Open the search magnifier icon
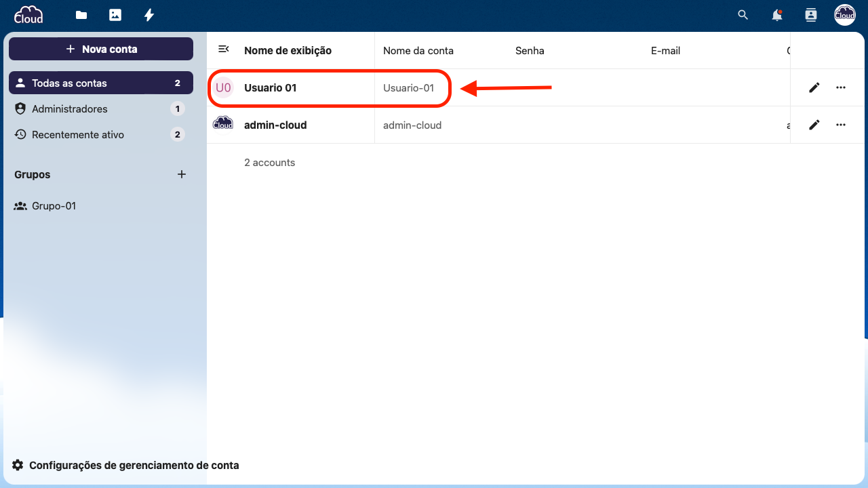Viewport: 868px width, 488px height. 743,15
